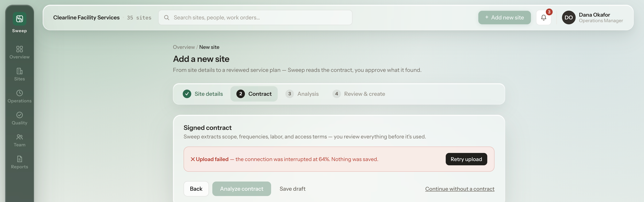Viewport: 644px width, 202px height.
Task: Click the Site details checkmark icon
Action: (187, 94)
